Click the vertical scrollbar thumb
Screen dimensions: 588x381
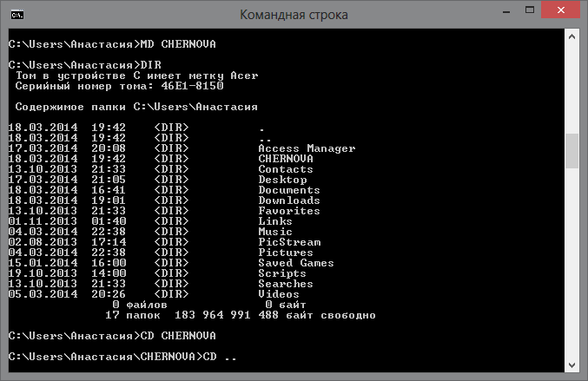(x=571, y=151)
